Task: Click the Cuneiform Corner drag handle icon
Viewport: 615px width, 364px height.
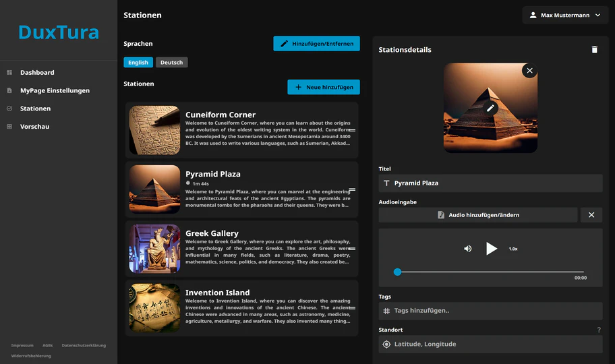Action: click(352, 130)
